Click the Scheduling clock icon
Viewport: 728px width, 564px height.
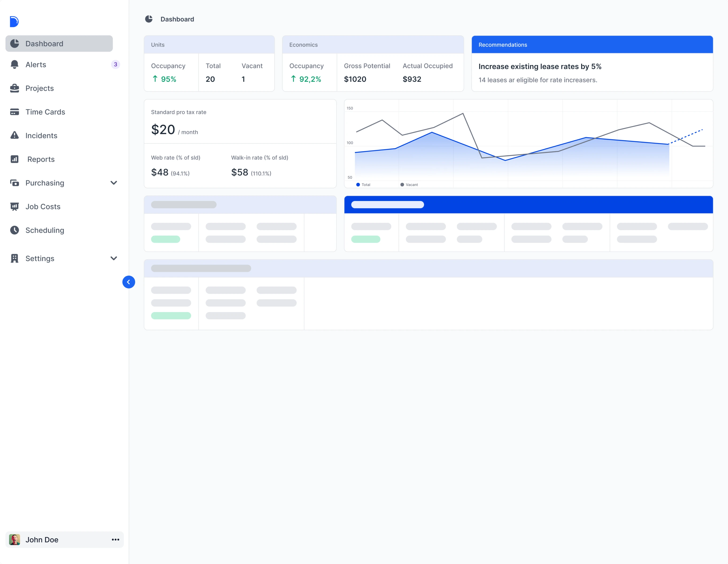(14, 230)
